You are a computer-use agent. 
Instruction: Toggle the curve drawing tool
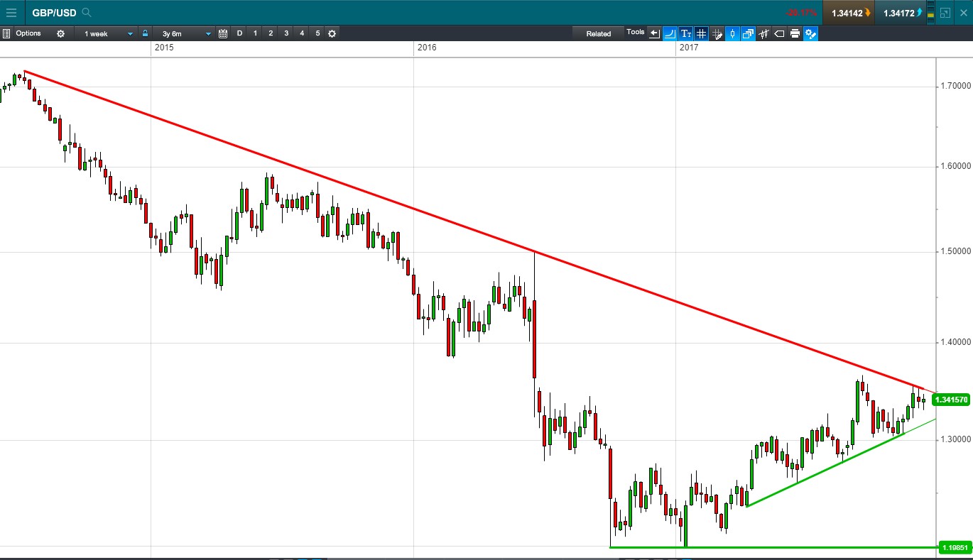click(x=670, y=33)
